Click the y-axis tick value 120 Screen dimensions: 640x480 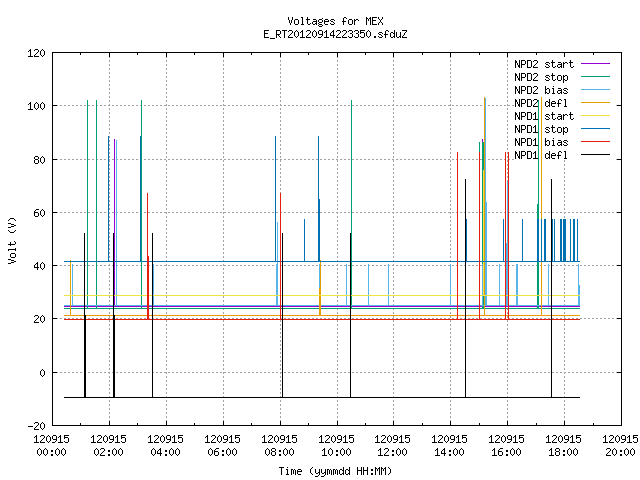(x=36, y=53)
